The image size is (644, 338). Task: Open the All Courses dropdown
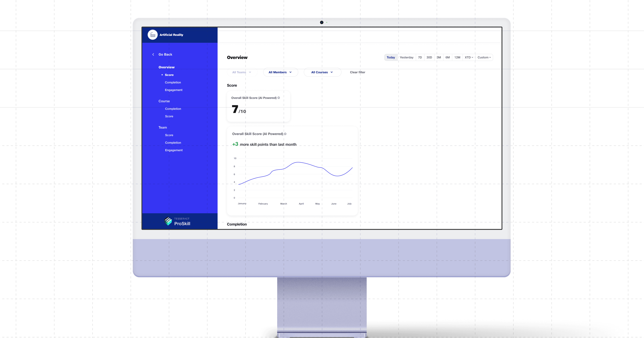point(322,72)
